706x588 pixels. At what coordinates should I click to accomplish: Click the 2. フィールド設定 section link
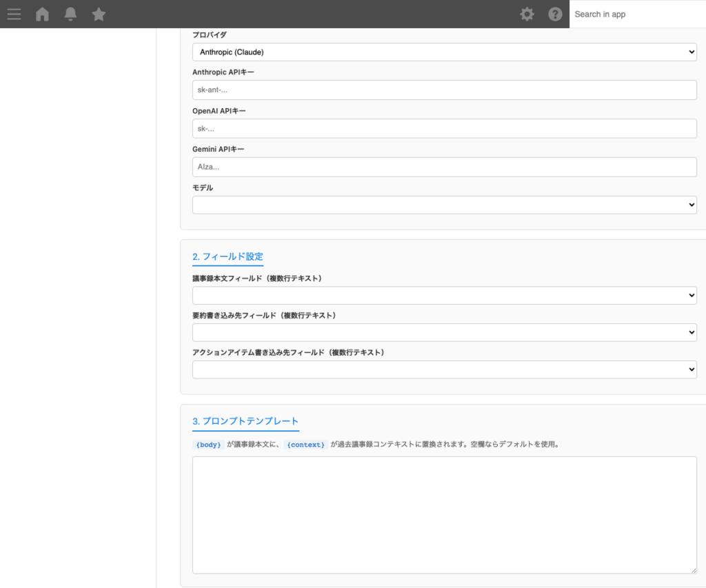click(228, 255)
